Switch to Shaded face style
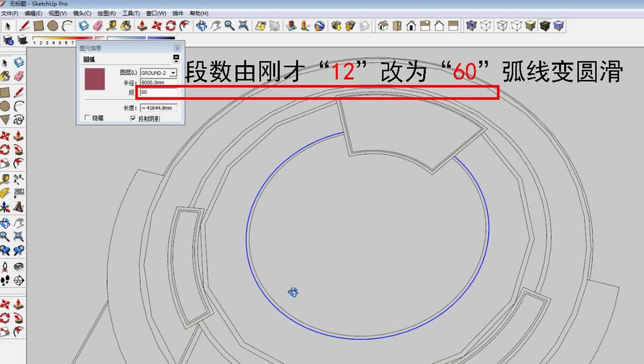 530,26
